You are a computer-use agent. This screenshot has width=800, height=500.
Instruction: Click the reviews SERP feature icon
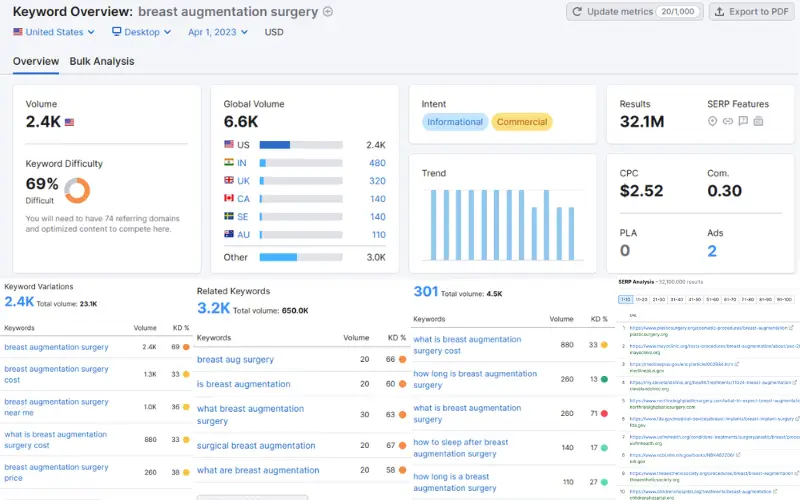(743, 121)
